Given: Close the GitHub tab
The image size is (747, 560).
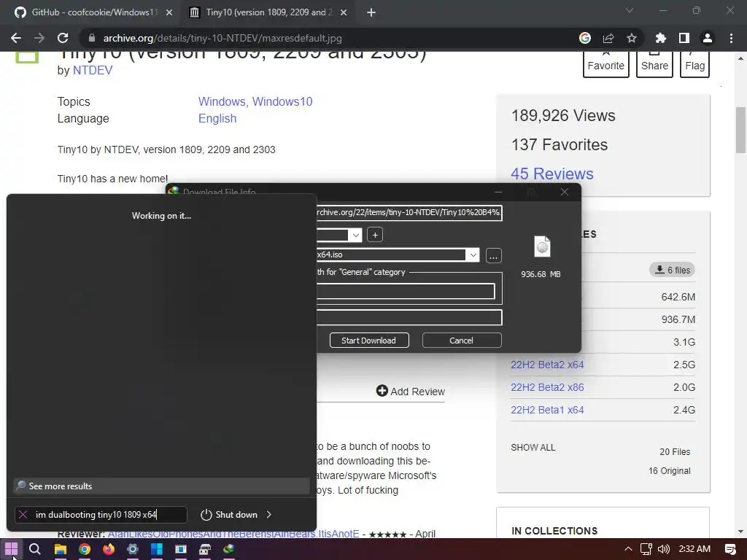Looking at the screenshot, I should click(x=169, y=13).
